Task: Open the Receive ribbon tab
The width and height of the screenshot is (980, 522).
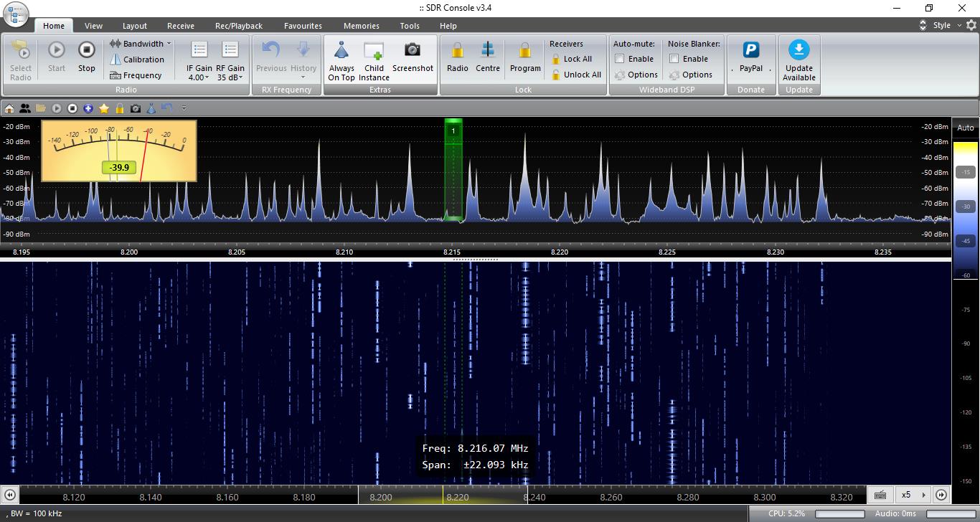Action: click(181, 26)
